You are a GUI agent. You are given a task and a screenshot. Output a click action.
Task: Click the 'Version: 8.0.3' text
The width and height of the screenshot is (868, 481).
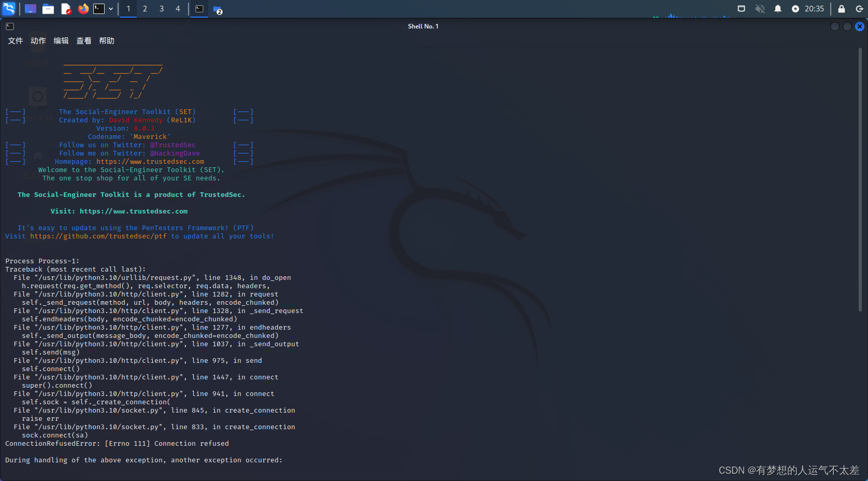point(125,129)
